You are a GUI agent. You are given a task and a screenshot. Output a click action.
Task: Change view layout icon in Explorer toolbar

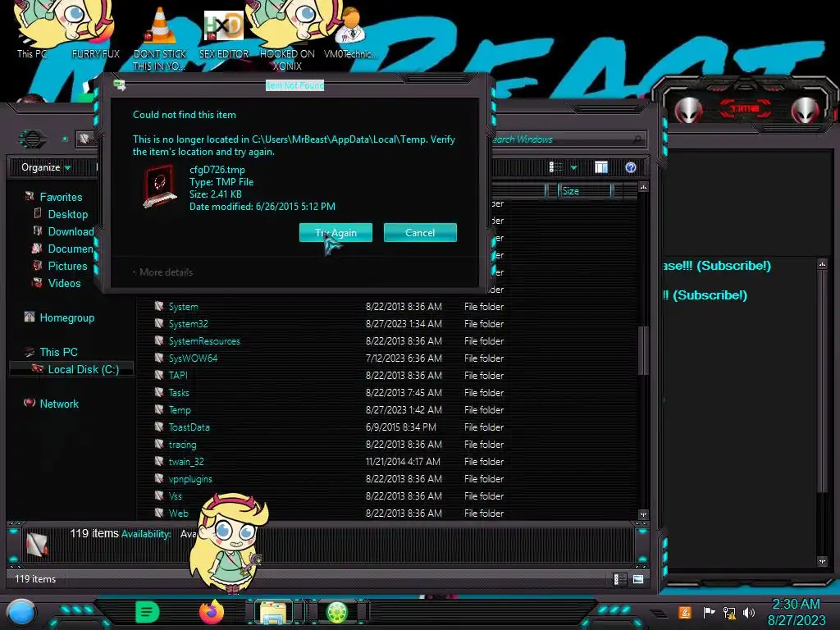pos(555,167)
